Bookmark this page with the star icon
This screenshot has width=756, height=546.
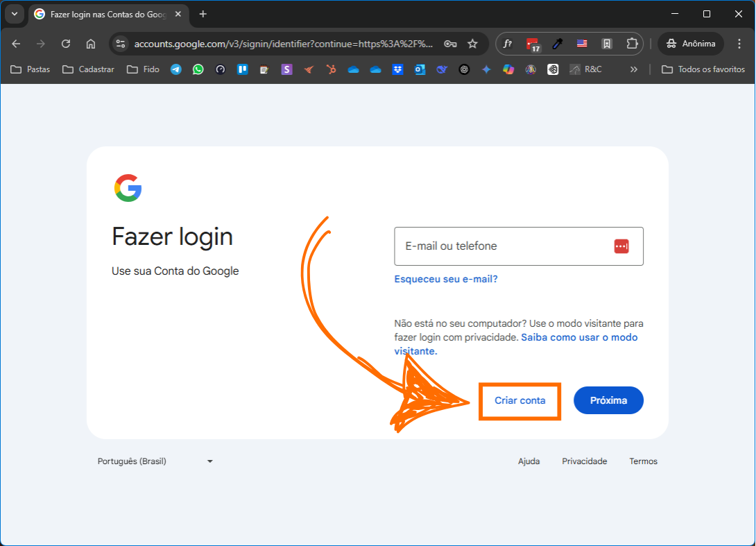click(472, 44)
